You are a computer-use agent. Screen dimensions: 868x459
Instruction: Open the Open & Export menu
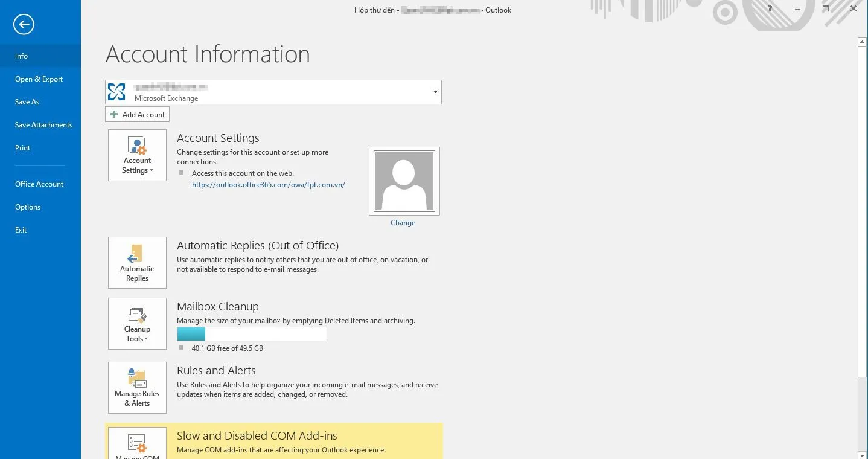point(40,79)
